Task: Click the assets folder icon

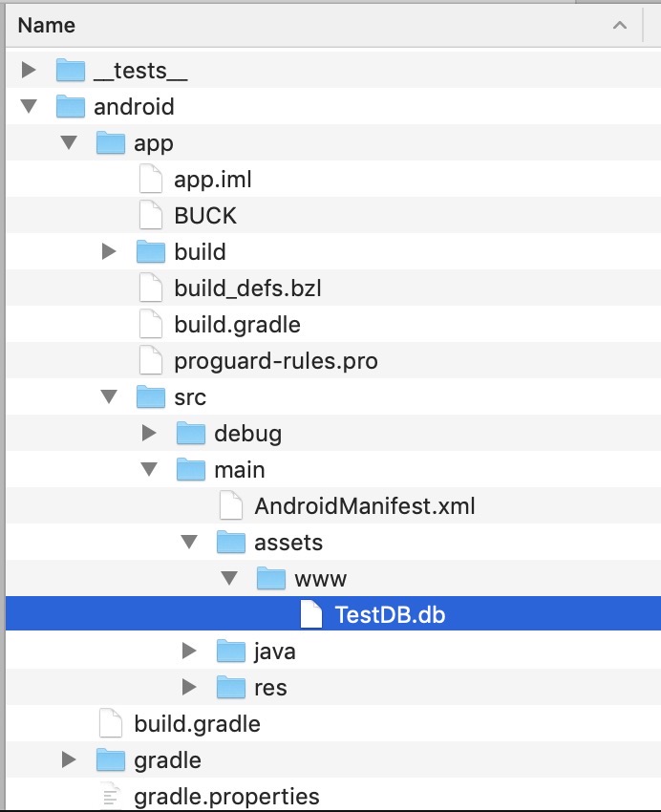Action: click(x=231, y=542)
